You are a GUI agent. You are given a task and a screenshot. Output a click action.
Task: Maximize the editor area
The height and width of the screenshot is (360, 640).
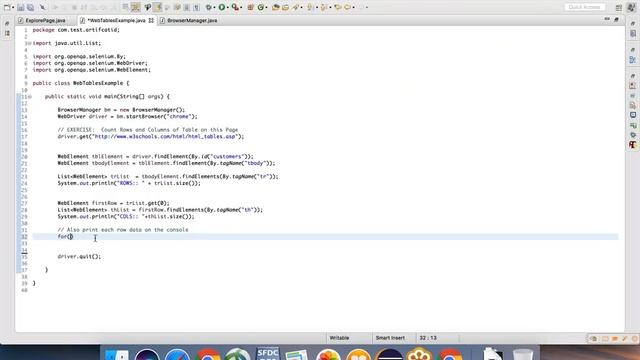(616, 19)
